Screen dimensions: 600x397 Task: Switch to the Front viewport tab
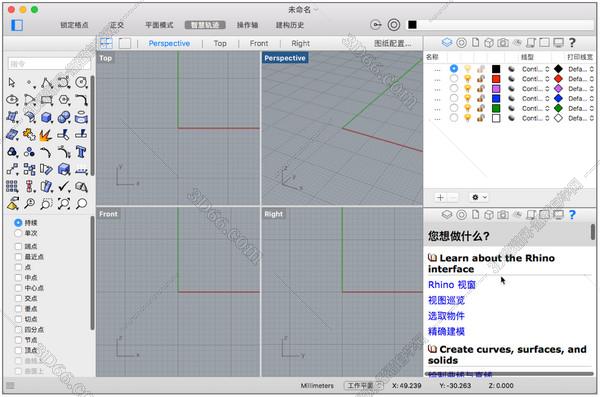point(259,43)
